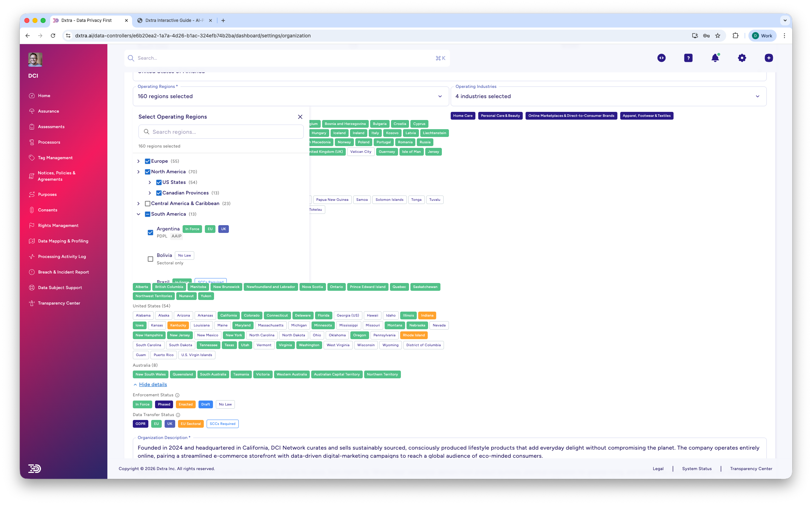Open Breach & Incident Report
This screenshot has height=505, width=812.
click(64, 272)
